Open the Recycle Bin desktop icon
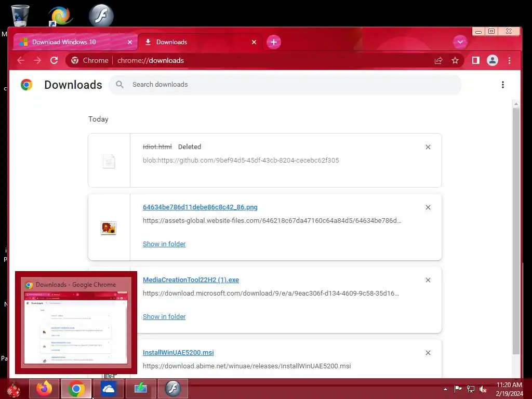 point(20,15)
